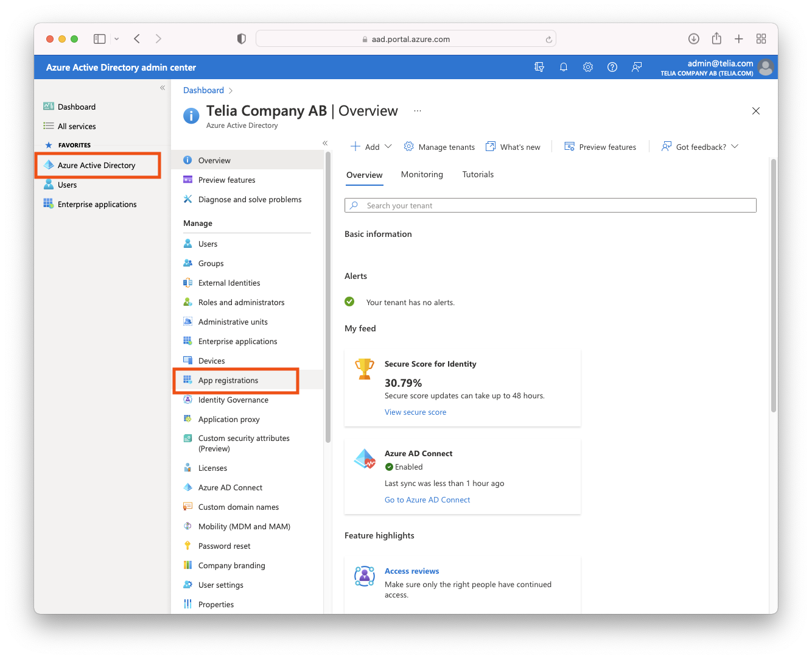Show Safari tab overview
The width and height of the screenshot is (812, 659).
[x=761, y=39]
